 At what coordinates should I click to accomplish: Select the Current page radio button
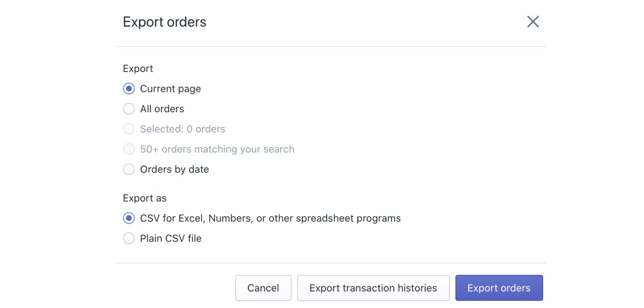coord(129,89)
